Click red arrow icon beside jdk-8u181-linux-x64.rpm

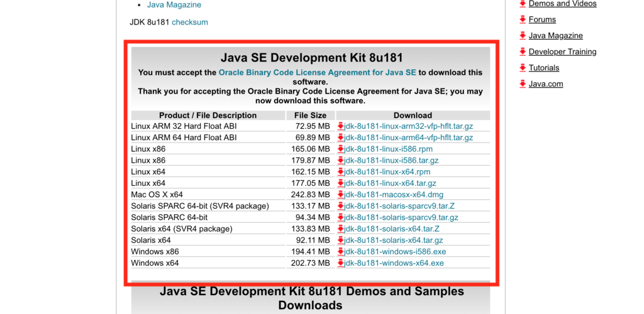pyautogui.click(x=340, y=171)
